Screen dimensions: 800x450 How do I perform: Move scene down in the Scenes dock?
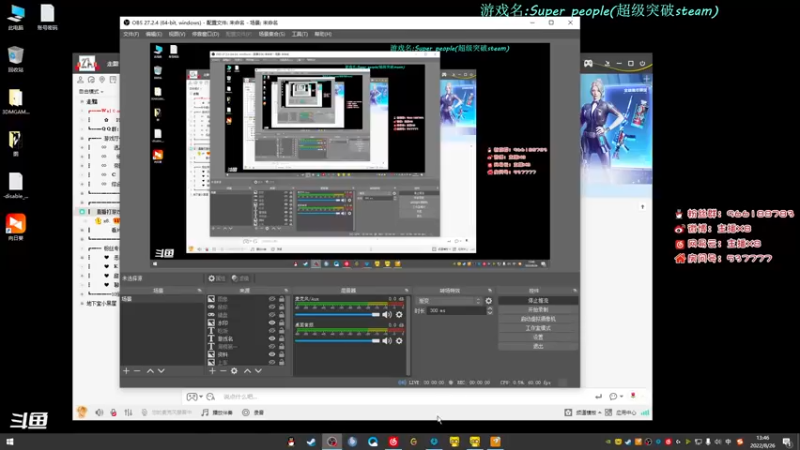[161, 371]
